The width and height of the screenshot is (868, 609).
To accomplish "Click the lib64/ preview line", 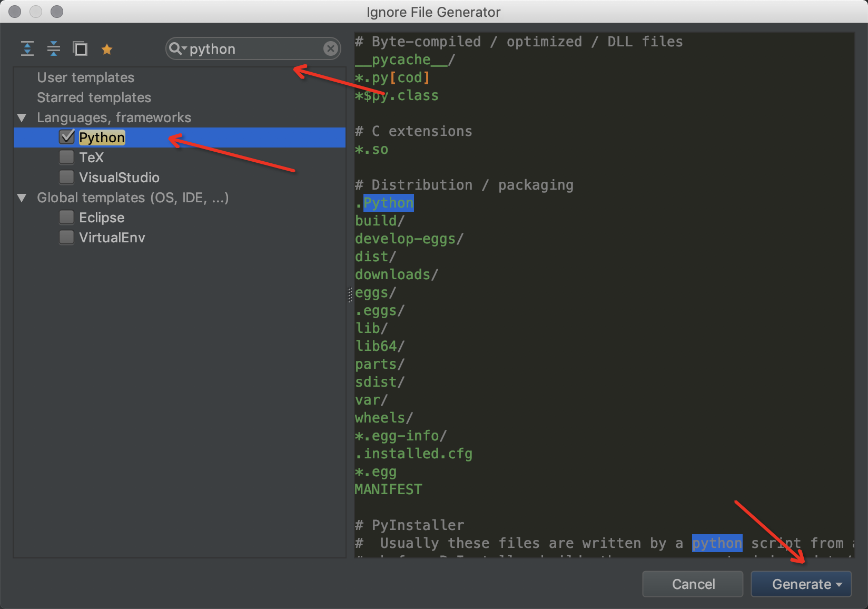I will pos(380,346).
